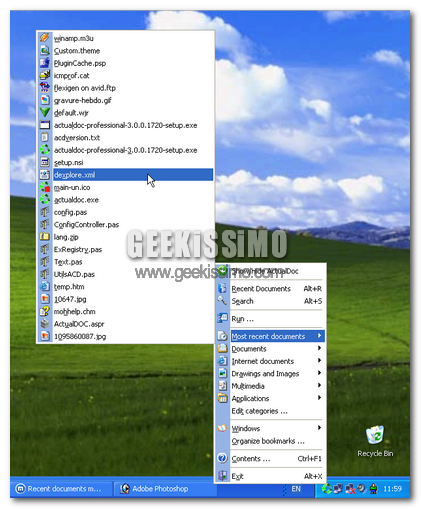The image size is (421, 509).
Task: Open ConfigController.pas from the list
Action: (126, 224)
